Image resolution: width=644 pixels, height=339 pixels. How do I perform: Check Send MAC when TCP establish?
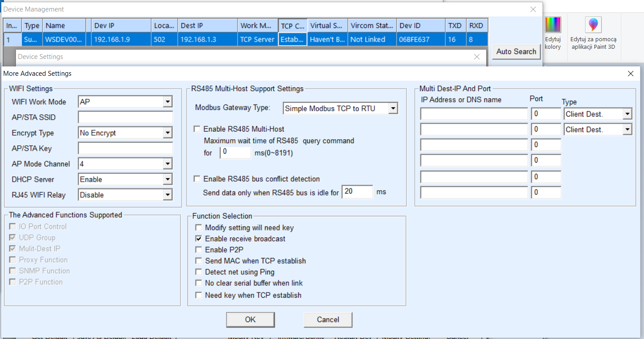click(x=199, y=261)
